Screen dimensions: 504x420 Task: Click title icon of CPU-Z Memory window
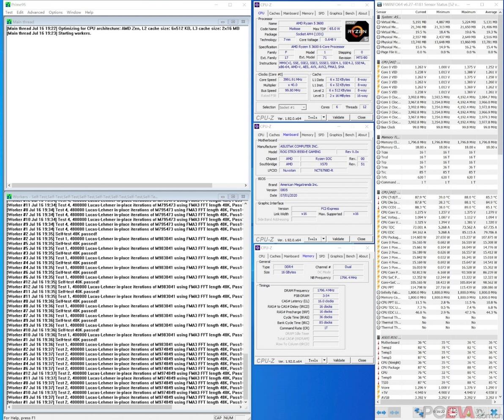[257, 247]
